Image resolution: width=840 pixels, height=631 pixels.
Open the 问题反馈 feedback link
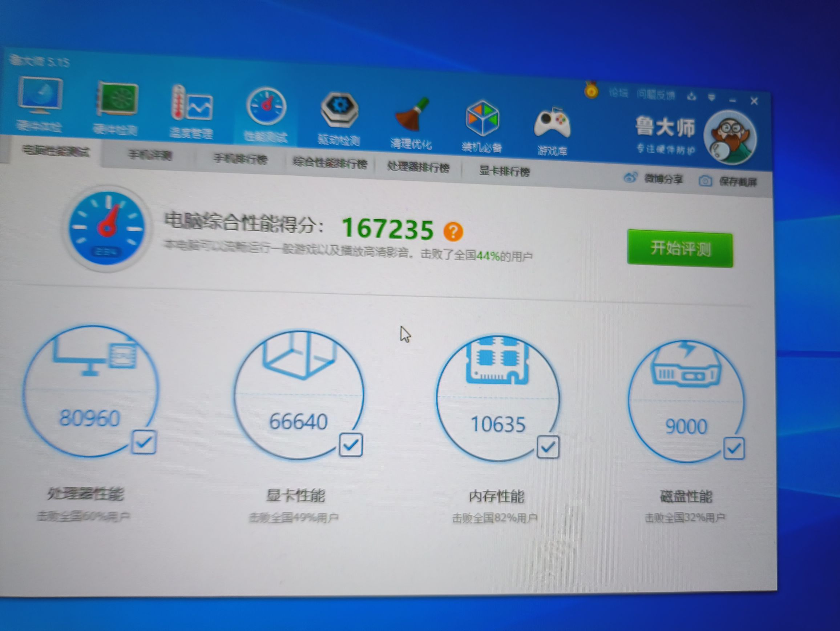656,95
